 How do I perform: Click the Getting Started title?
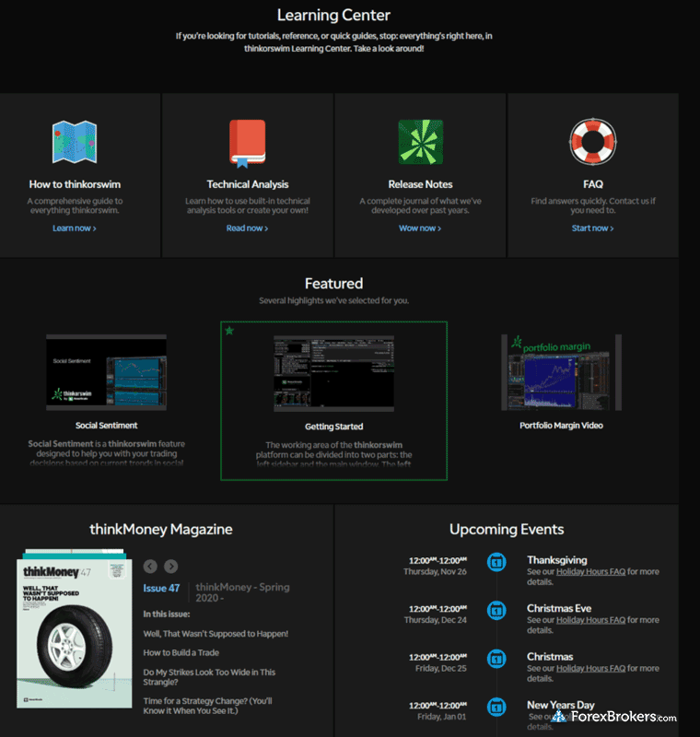pyautogui.click(x=333, y=427)
